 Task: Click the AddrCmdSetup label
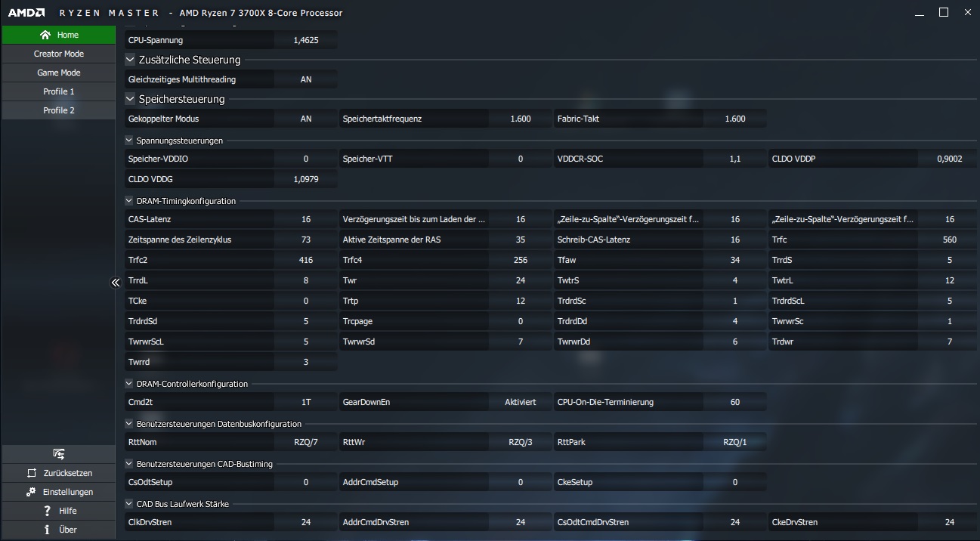[370, 482]
